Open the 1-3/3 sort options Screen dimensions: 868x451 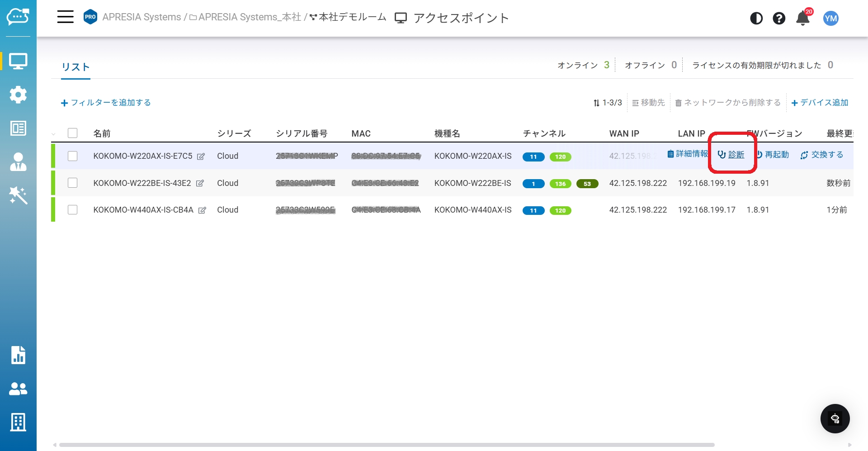tap(608, 103)
